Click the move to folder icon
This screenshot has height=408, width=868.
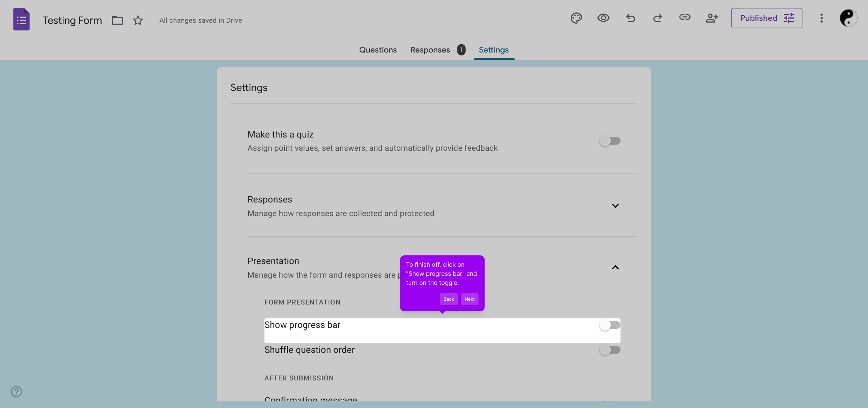click(x=117, y=20)
